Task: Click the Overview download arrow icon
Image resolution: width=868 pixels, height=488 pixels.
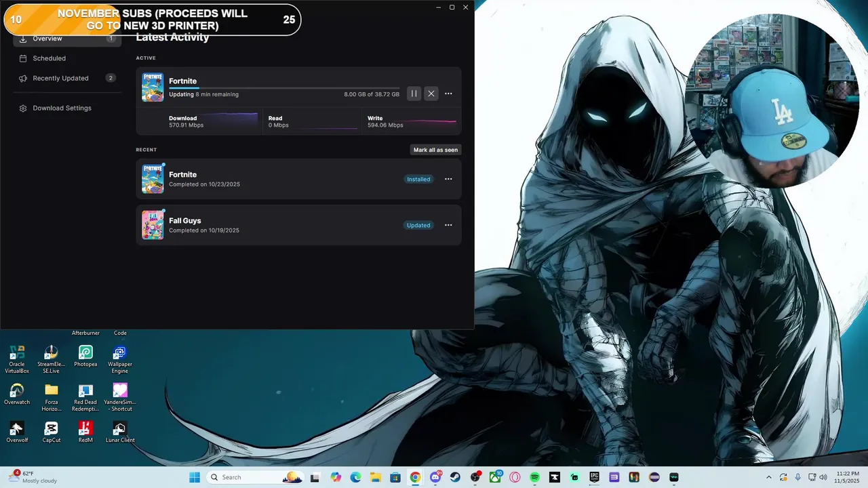Action: pos(23,39)
